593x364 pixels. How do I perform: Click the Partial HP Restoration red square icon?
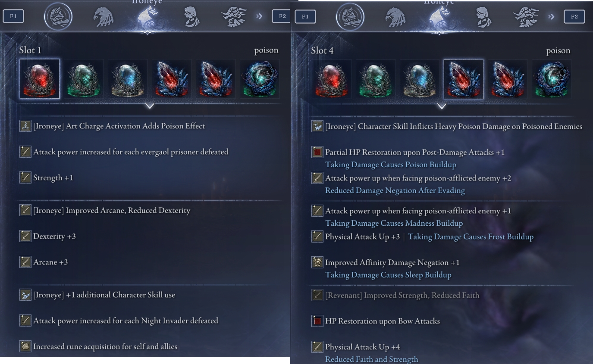tap(317, 152)
